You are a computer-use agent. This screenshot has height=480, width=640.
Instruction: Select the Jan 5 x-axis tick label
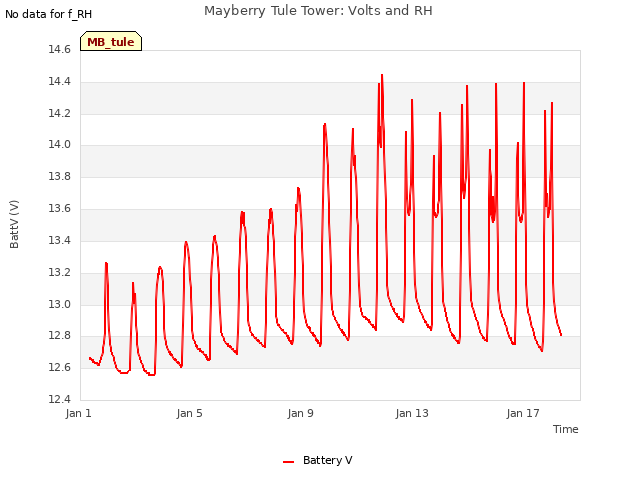click(x=189, y=413)
